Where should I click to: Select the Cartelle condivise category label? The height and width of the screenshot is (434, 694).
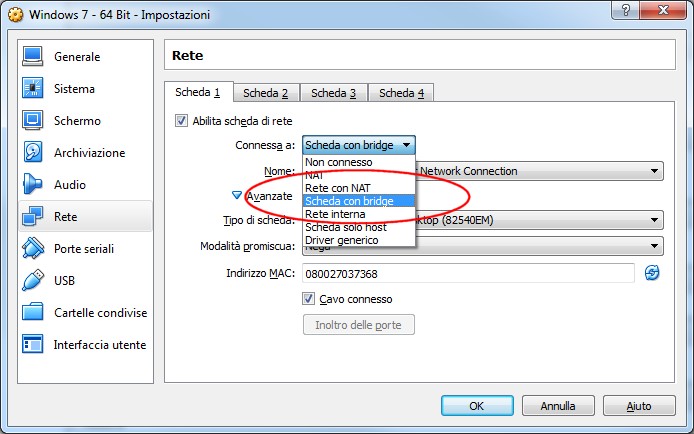click(101, 312)
